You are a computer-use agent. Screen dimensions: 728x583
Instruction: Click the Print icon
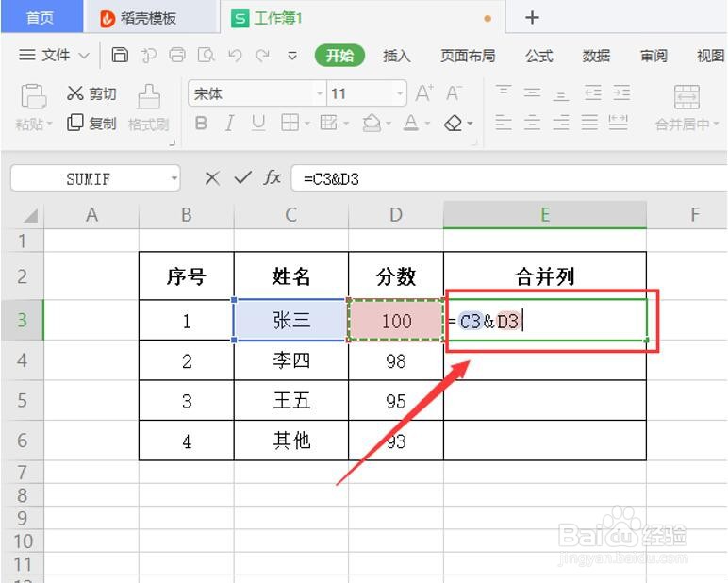pyautogui.click(x=177, y=55)
